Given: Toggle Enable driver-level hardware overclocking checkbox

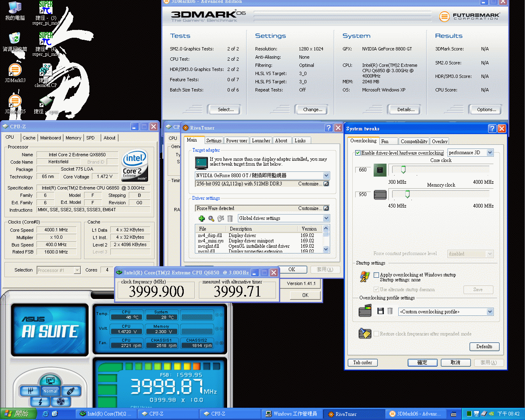Looking at the screenshot, I should 358,153.
